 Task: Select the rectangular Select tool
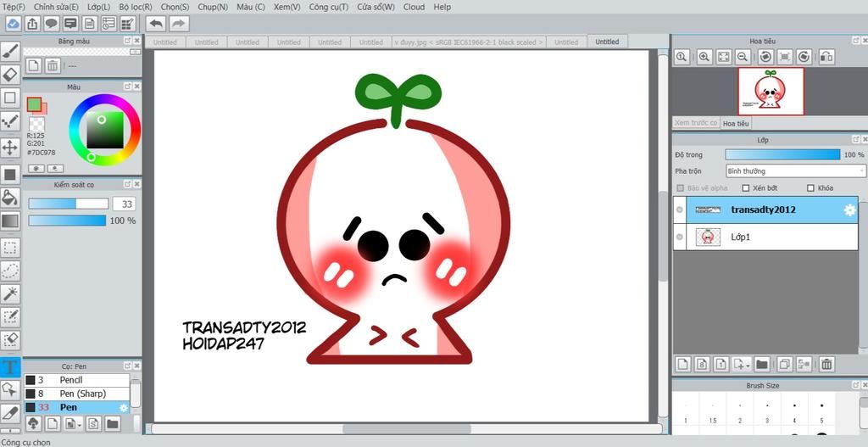click(x=10, y=247)
